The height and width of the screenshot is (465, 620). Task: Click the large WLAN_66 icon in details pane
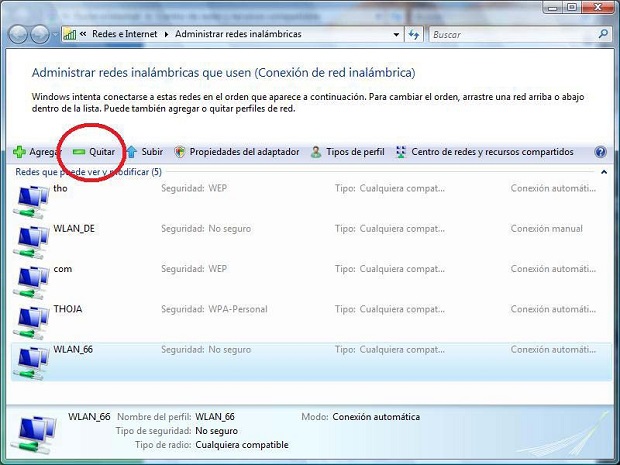pos(34,434)
